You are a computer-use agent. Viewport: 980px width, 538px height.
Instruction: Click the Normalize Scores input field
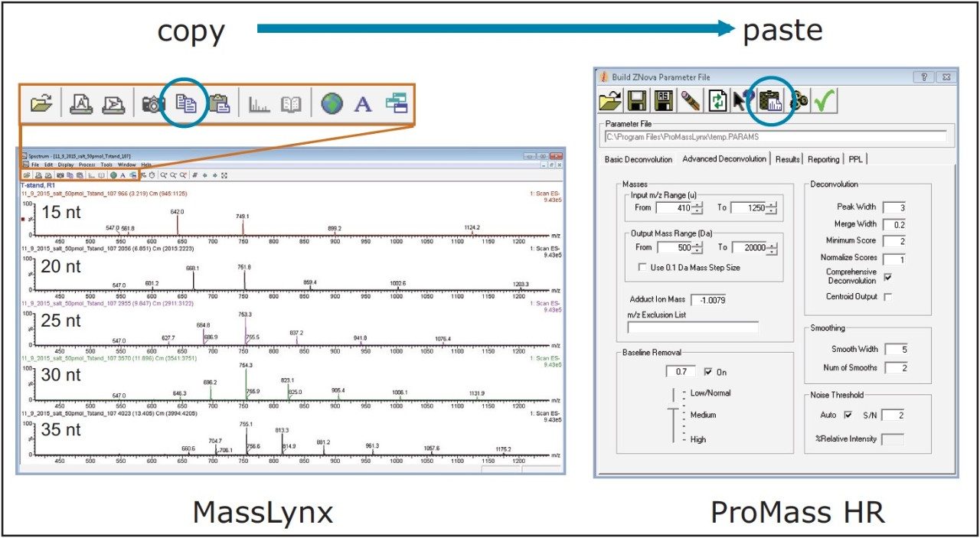coord(893,259)
